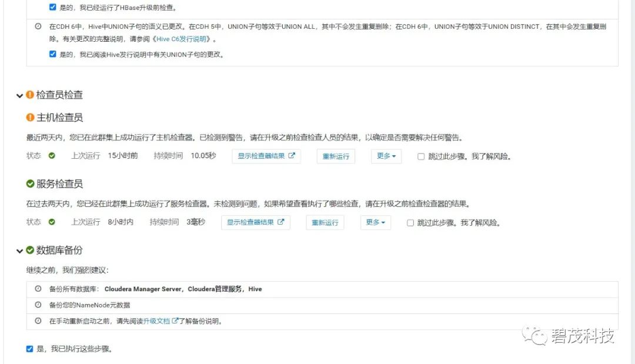This screenshot has height=364, width=635.
Task: Show inspector results for 主机检查员
Action: tap(266, 156)
